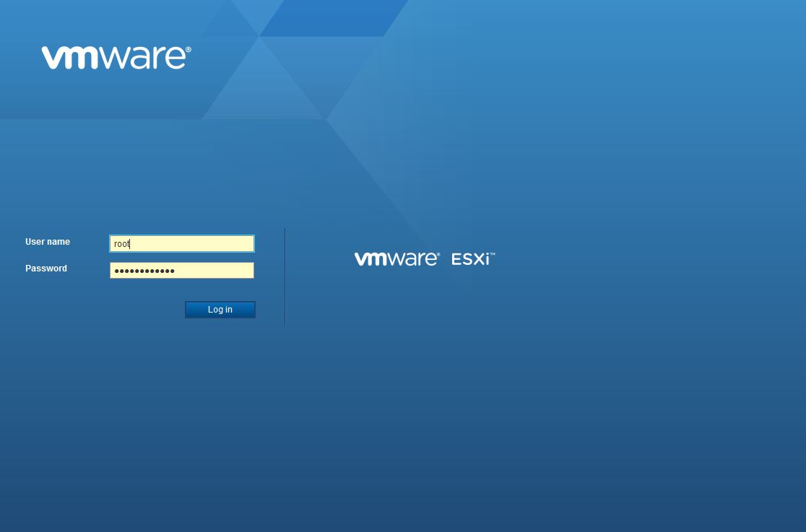Select the ESXi wordmark next to VMware logo
This screenshot has height=532, width=806.
click(470, 258)
